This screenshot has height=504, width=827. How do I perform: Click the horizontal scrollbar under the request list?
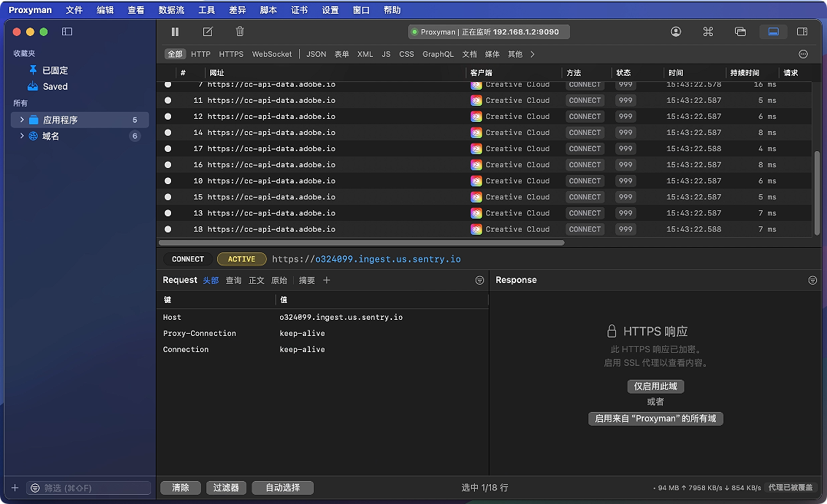(361, 242)
